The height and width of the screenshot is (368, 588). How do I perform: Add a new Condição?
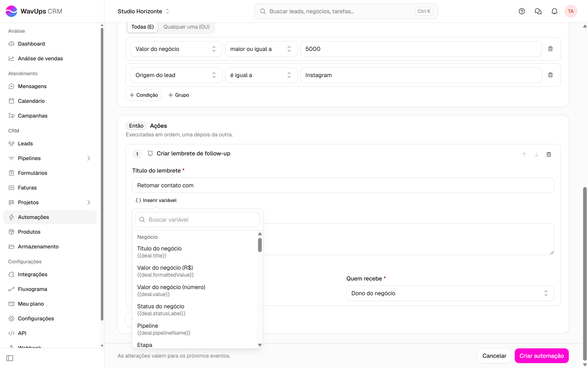[144, 95]
